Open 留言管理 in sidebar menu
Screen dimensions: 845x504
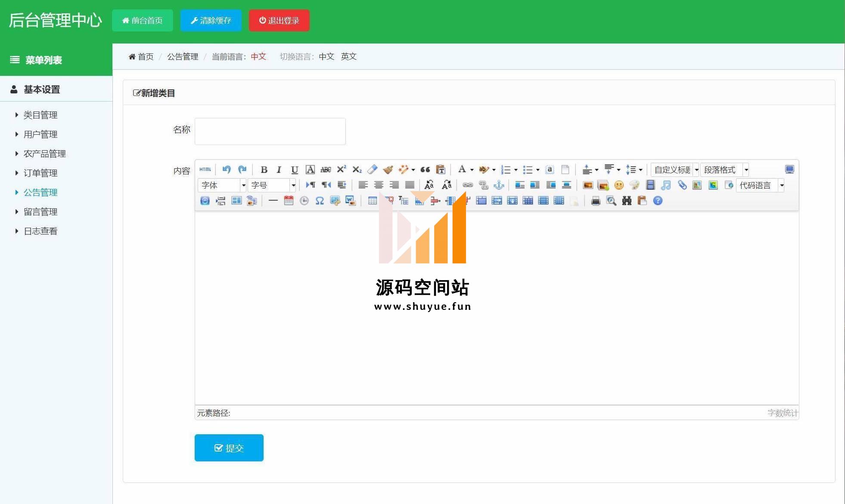coord(40,212)
